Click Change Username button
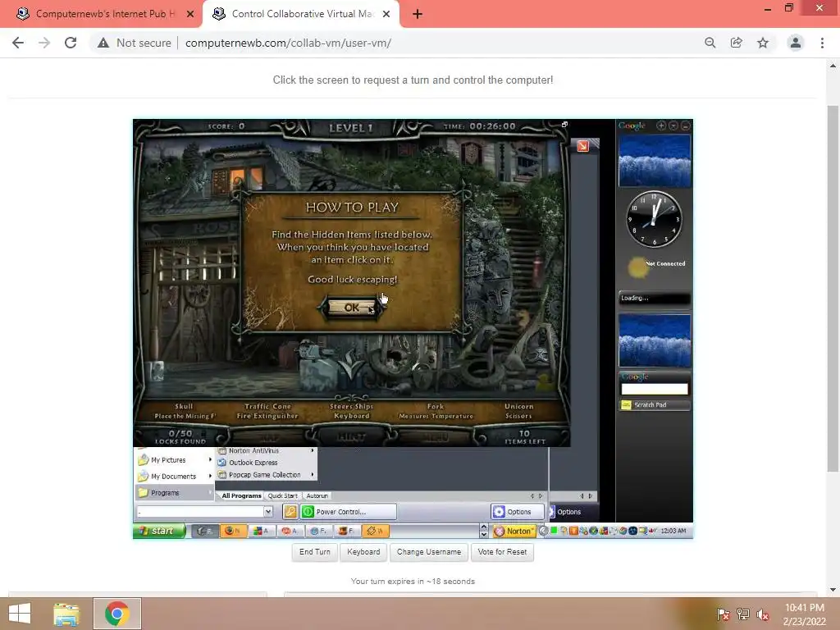 pos(428,552)
